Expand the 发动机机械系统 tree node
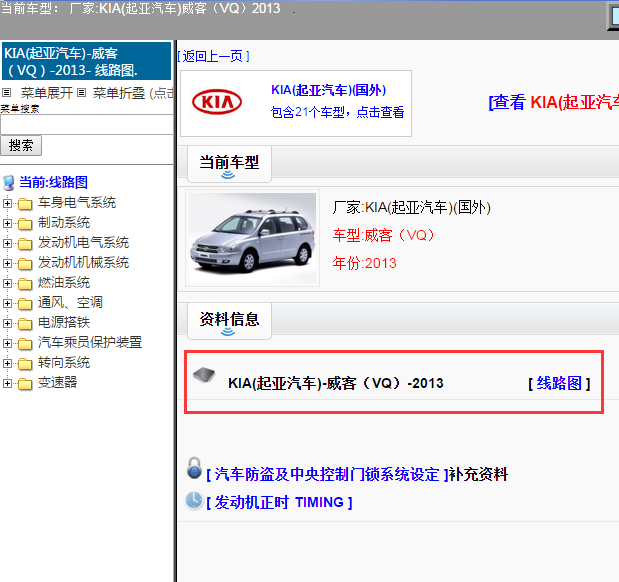The image size is (619, 582). 7,263
